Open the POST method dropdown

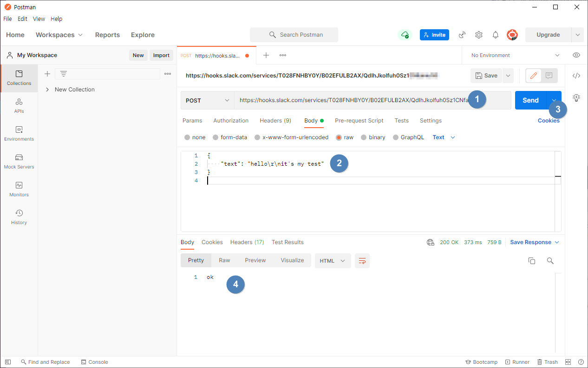pyautogui.click(x=207, y=100)
